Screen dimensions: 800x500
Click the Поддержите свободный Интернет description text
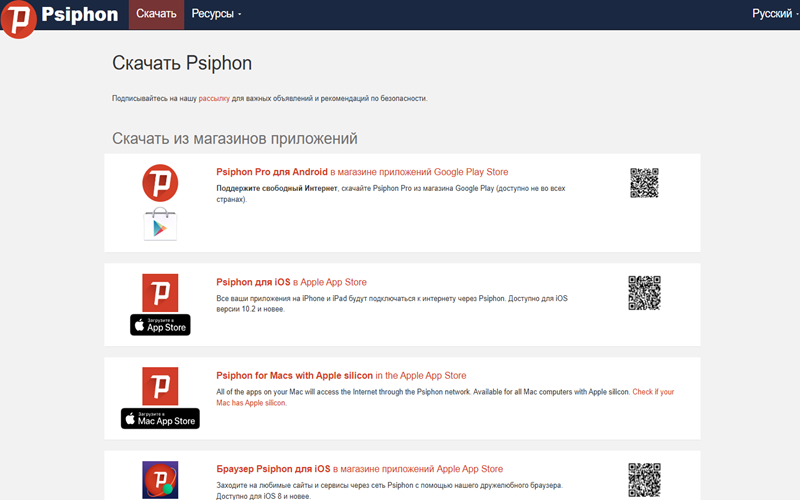391,194
